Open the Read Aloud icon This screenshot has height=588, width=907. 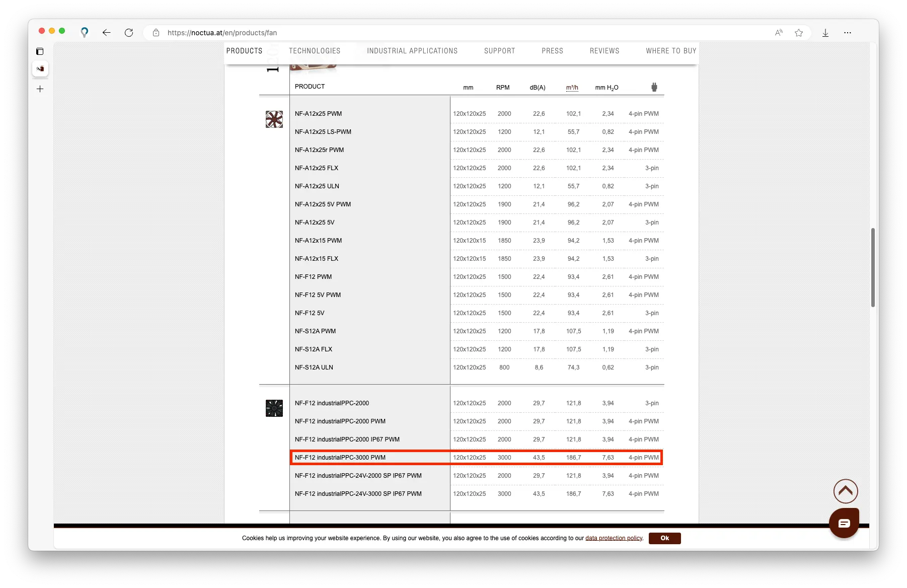click(779, 33)
